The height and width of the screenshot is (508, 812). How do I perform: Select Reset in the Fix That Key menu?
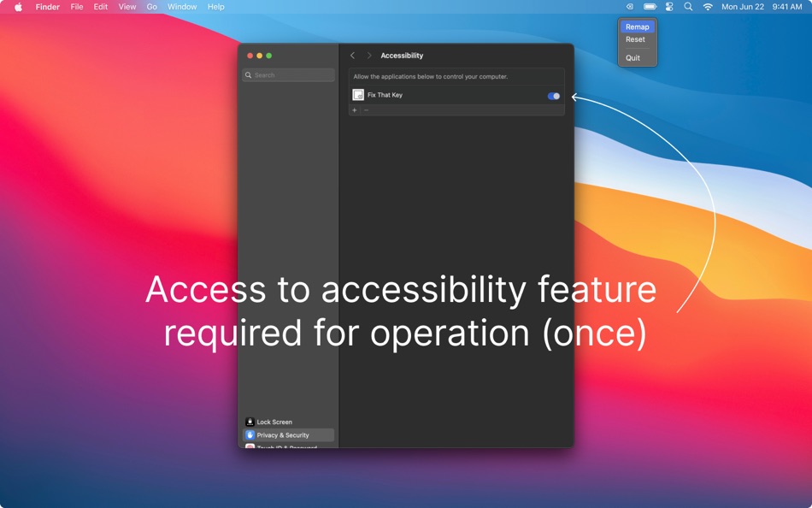tap(635, 39)
